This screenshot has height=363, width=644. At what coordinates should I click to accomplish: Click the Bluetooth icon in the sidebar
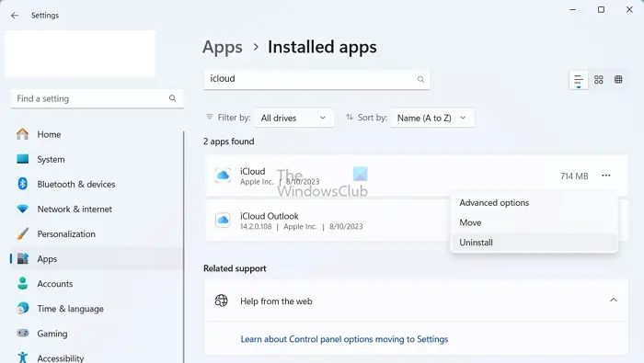[x=23, y=184]
